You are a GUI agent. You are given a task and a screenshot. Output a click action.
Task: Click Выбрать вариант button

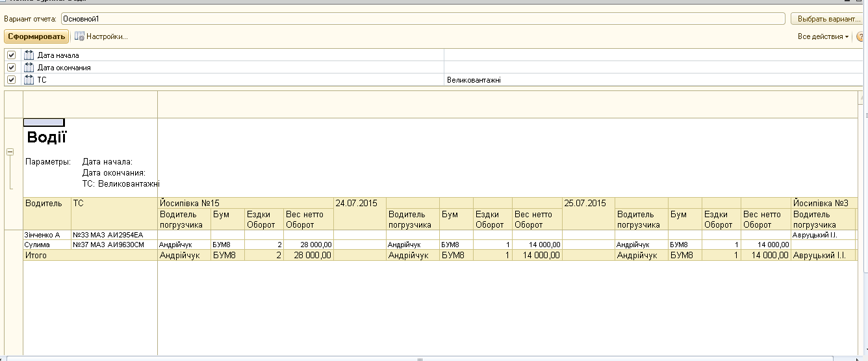point(828,19)
